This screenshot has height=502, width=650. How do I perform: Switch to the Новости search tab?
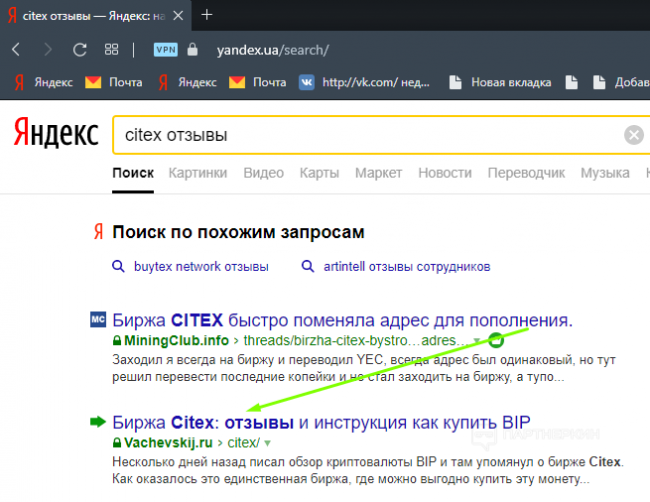444,173
